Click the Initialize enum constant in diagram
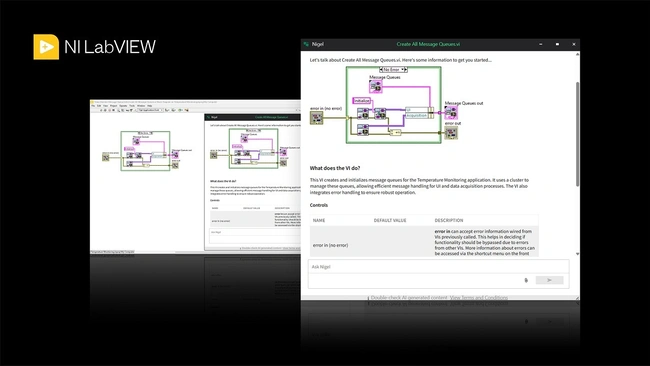The width and height of the screenshot is (650, 366). pyautogui.click(x=361, y=101)
